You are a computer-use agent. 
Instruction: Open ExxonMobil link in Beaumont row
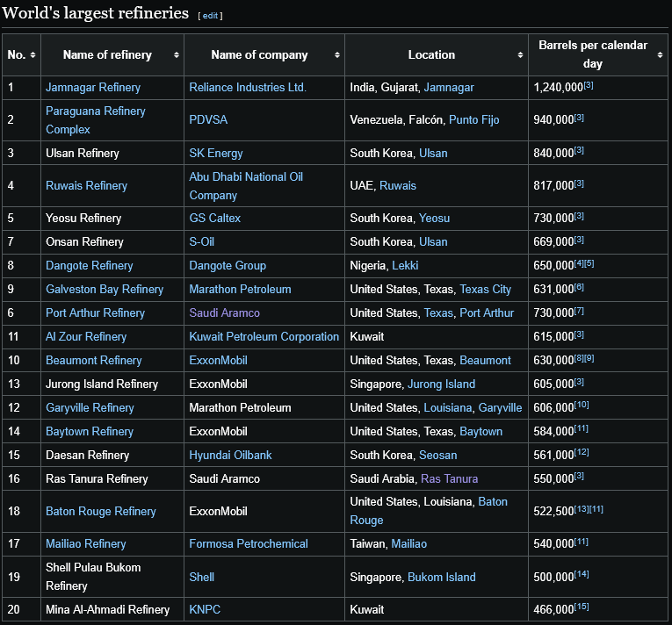click(x=218, y=360)
